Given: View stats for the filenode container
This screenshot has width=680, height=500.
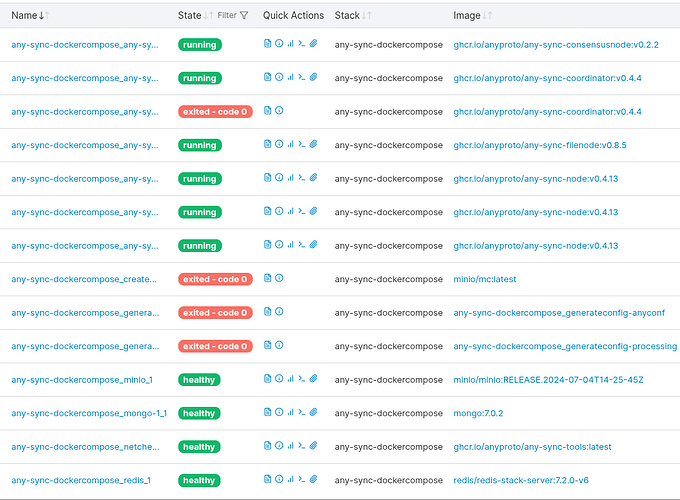Looking at the screenshot, I should [x=291, y=144].
